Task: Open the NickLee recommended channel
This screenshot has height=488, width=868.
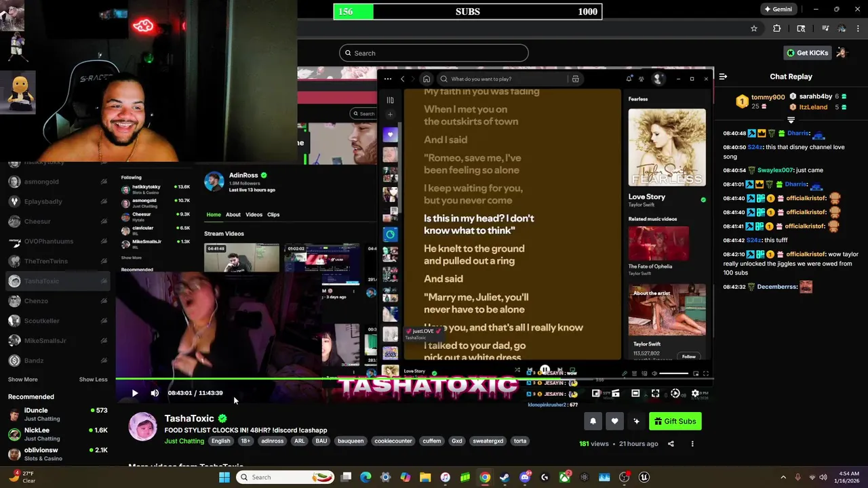Action: click(58, 434)
